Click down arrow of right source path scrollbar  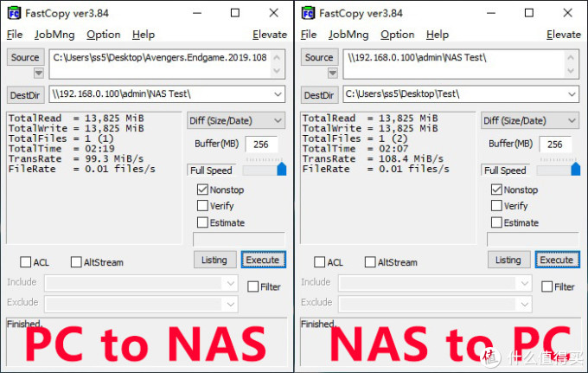(x=571, y=71)
